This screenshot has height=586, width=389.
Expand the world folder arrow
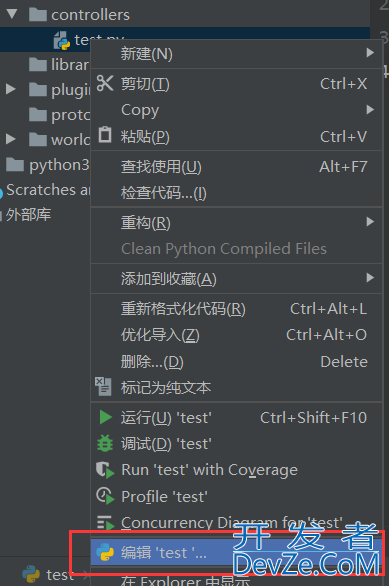[11, 139]
